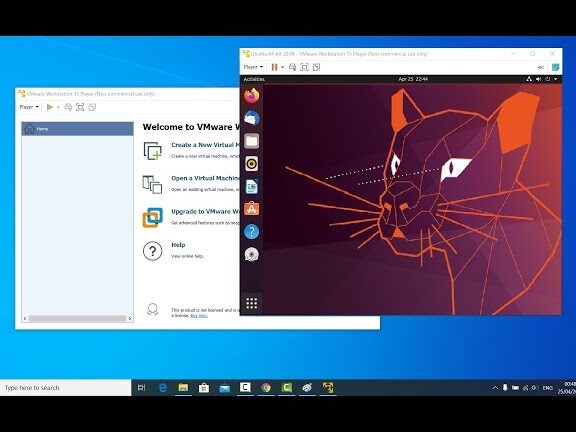Send Ctrl+Alt+Del in Ubuntu VM toolbar
576x432 pixels.
coord(292,67)
